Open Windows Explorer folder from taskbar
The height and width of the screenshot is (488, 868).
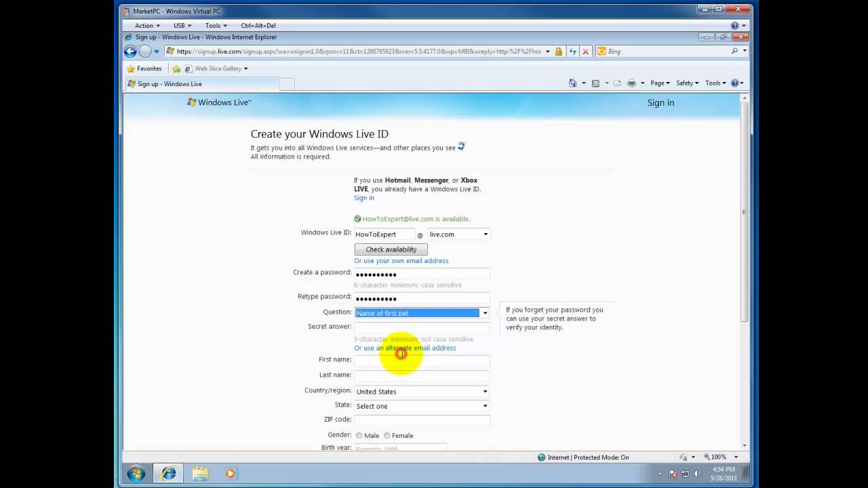click(200, 473)
